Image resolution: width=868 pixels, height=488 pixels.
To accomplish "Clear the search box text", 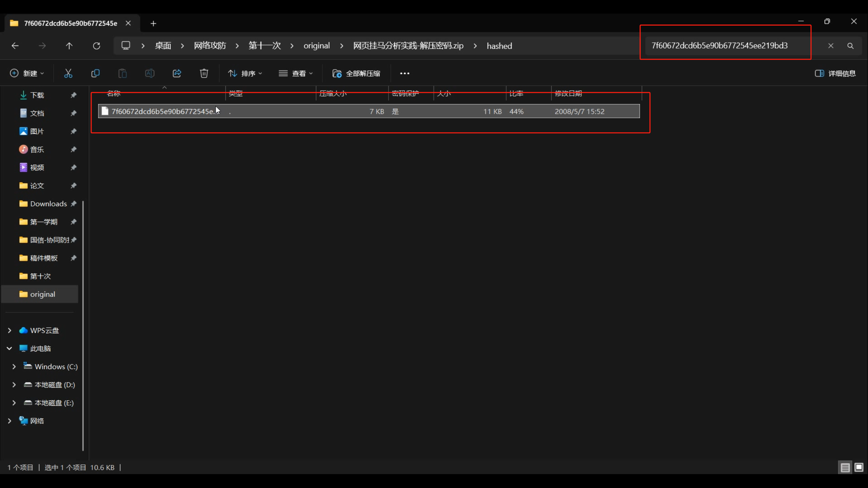I will [831, 46].
